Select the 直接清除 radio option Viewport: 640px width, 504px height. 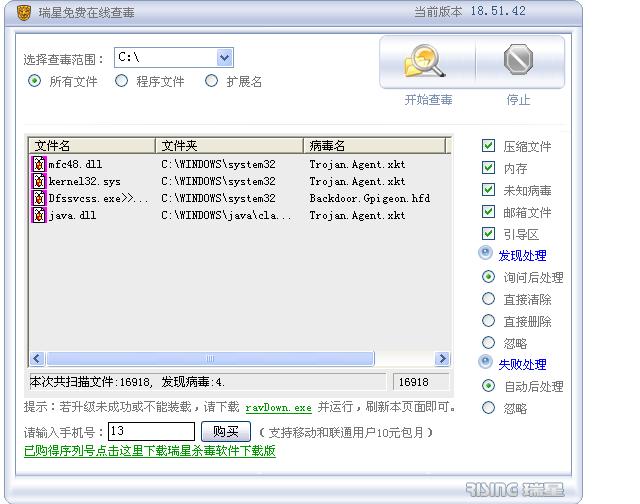[x=488, y=299]
